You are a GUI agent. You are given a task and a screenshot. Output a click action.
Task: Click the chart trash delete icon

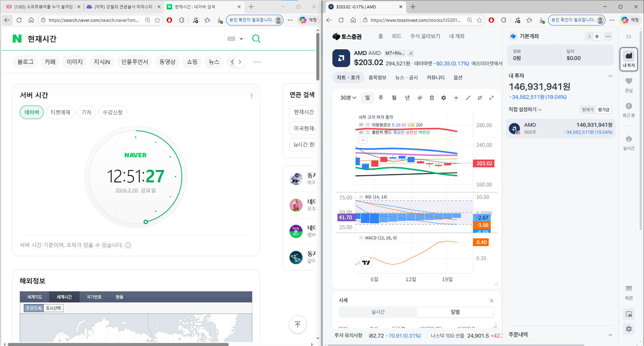432,98
